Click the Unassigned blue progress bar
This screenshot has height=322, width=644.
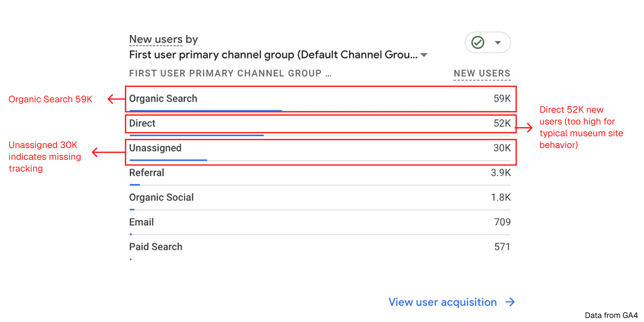pyautogui.click(x=168, y=160)
